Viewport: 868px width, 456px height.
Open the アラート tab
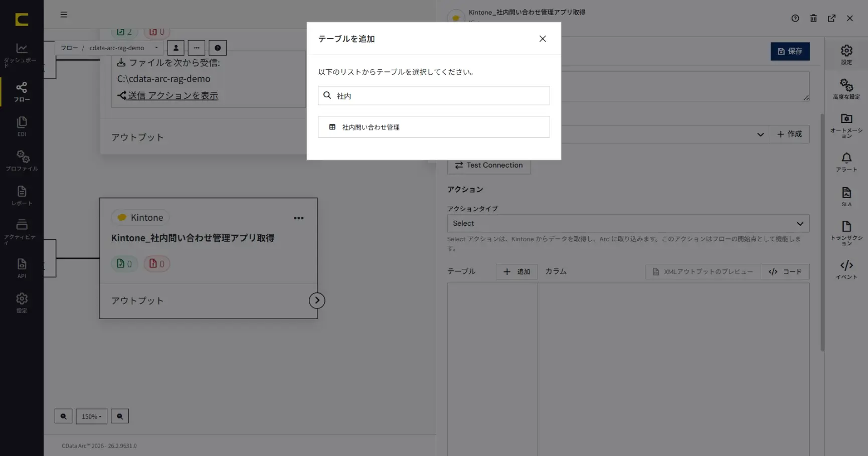click(846, 163)
